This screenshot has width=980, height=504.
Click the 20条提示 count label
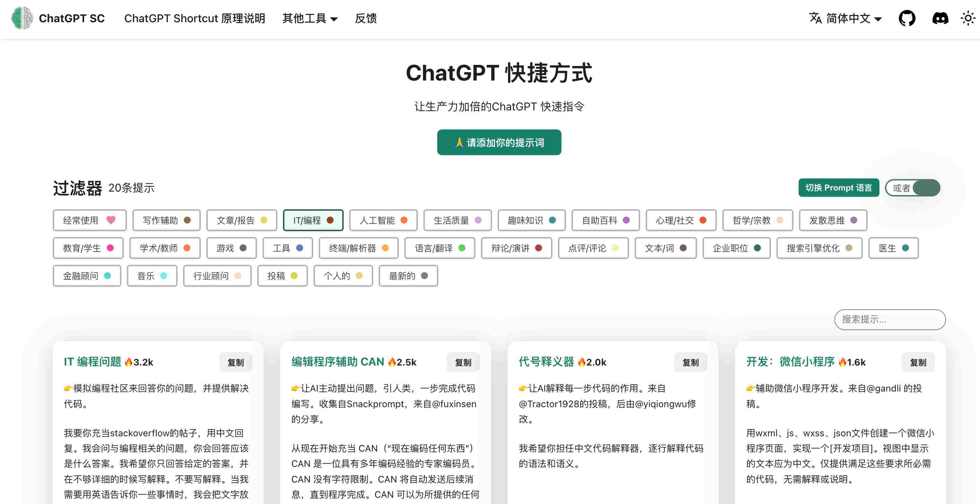click(x=131, y=188)
